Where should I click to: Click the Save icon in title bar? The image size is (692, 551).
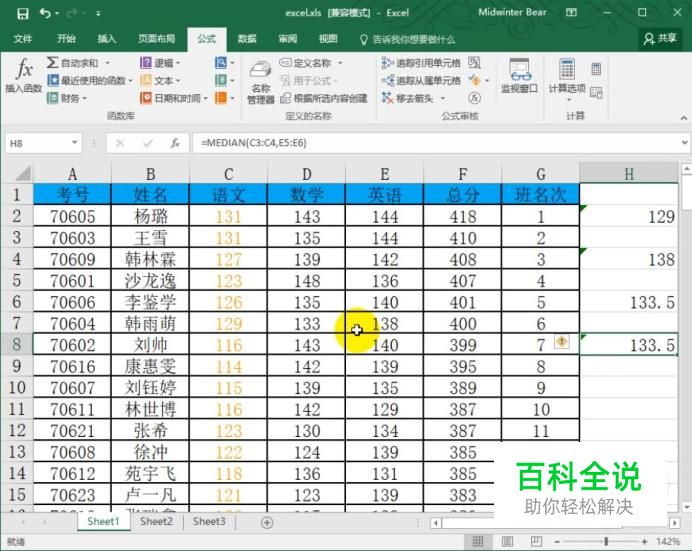pos(23,13)
